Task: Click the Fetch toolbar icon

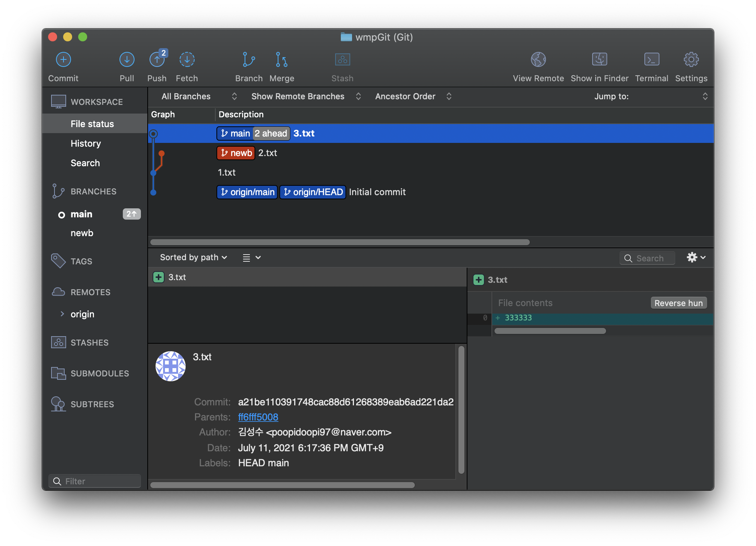Action: (x=187, y=60)
